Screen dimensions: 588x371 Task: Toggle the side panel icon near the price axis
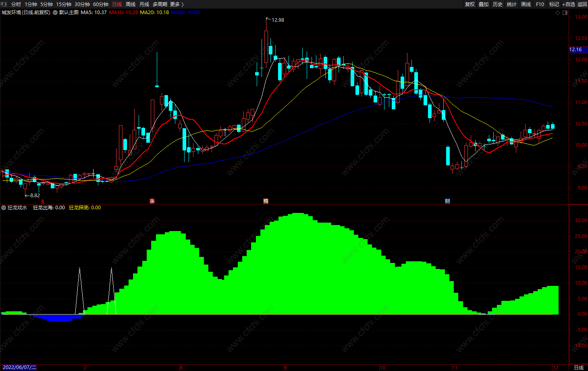[x=565, y=13]
